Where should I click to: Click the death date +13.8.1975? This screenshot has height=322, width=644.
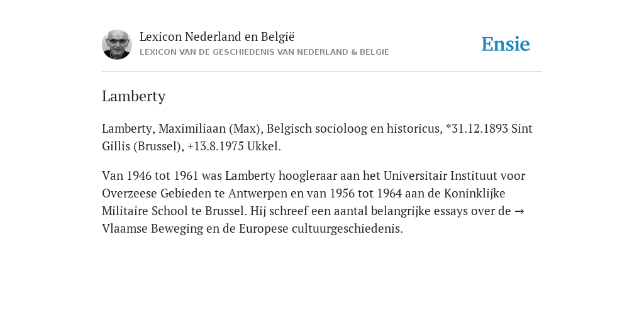click(x=216, y=146)
